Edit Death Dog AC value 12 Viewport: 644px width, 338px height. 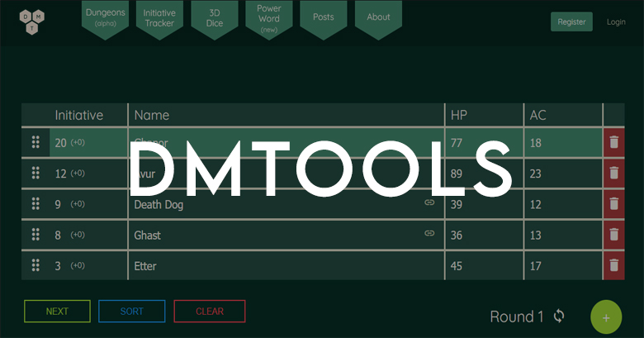point(536,204)
